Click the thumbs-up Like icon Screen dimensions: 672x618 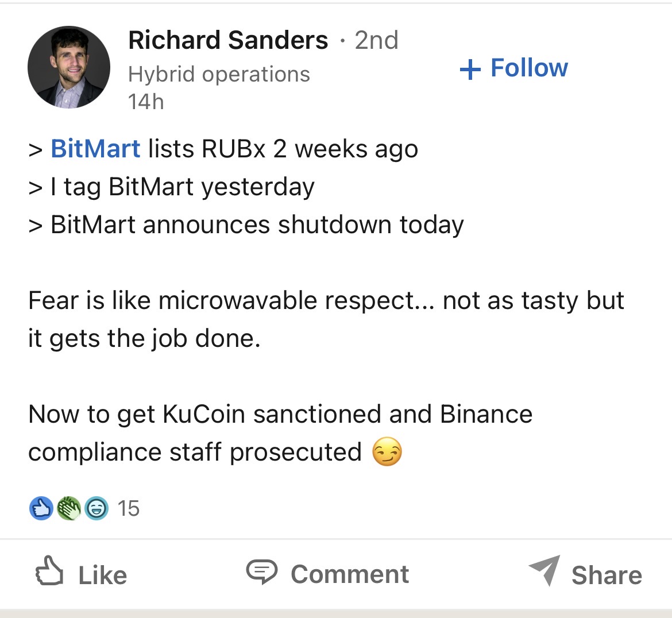tap(49, 571)
